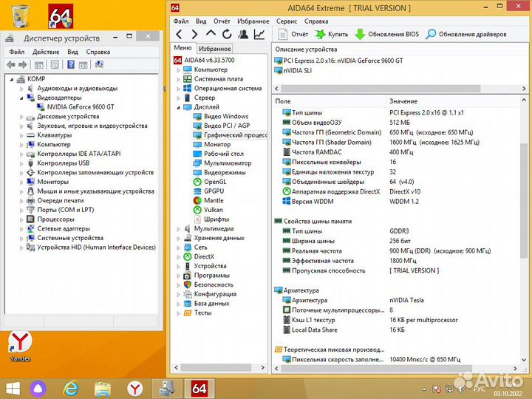
Task: Open the graph chart icon in AIDA64 toolbar
Action: pyautogui.click(x=259, y=34)
